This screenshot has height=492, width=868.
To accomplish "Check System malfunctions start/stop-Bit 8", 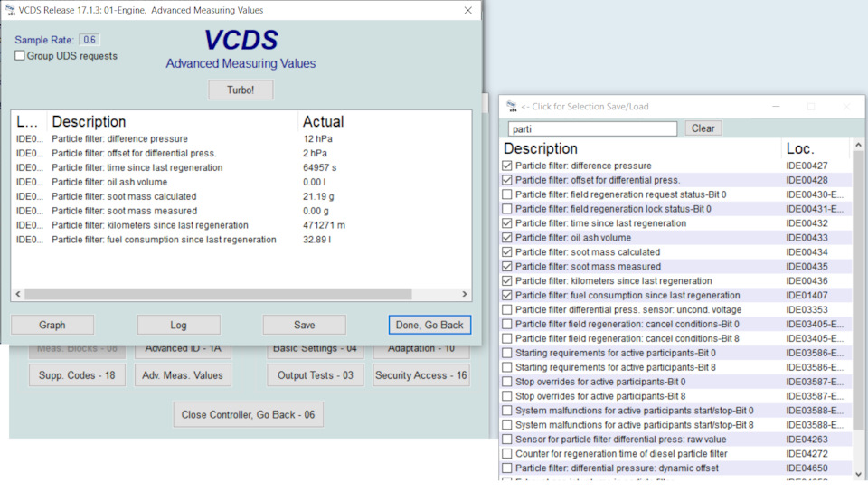I will pos(507,424).
